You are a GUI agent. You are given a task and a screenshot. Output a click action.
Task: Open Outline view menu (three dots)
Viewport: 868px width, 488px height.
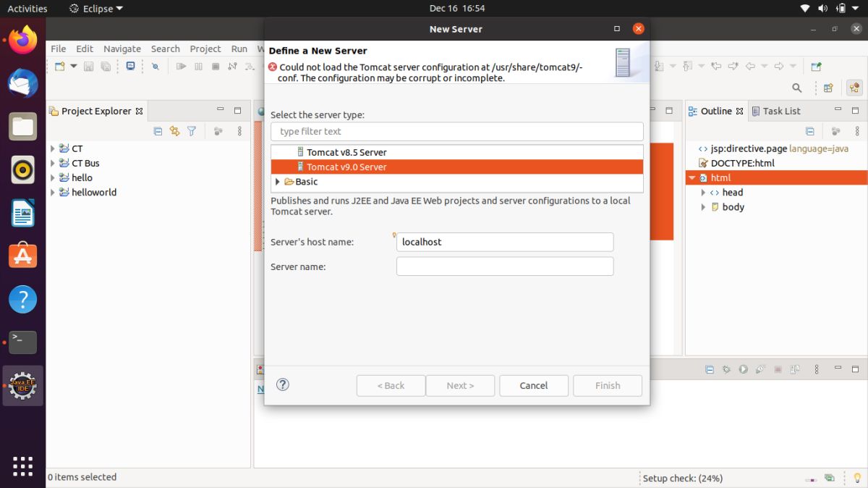point(857,131)
